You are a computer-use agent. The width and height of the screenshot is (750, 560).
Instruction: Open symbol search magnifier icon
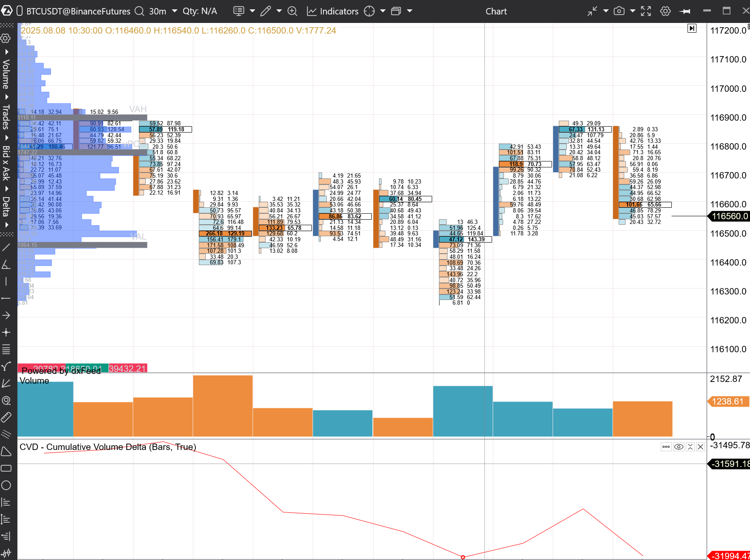(x=139, y=11)
